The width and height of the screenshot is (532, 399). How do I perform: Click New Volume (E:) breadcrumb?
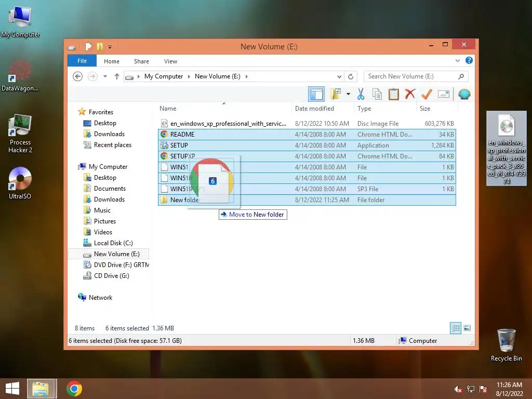click(218, 76)
